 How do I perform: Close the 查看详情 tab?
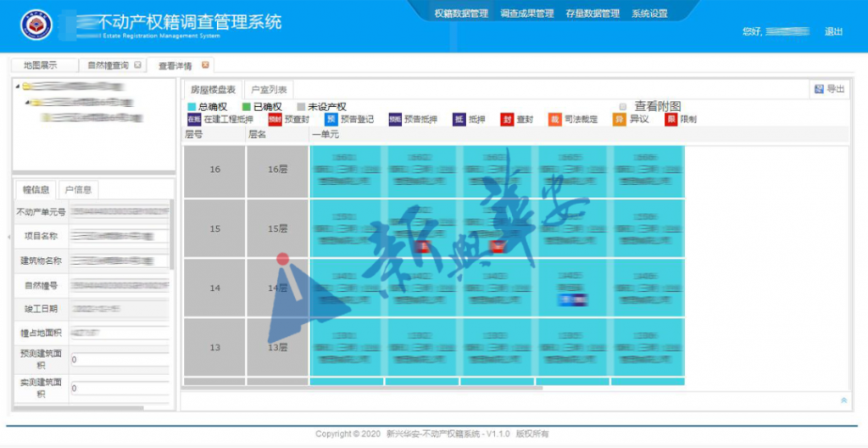(x=205, y=65)
